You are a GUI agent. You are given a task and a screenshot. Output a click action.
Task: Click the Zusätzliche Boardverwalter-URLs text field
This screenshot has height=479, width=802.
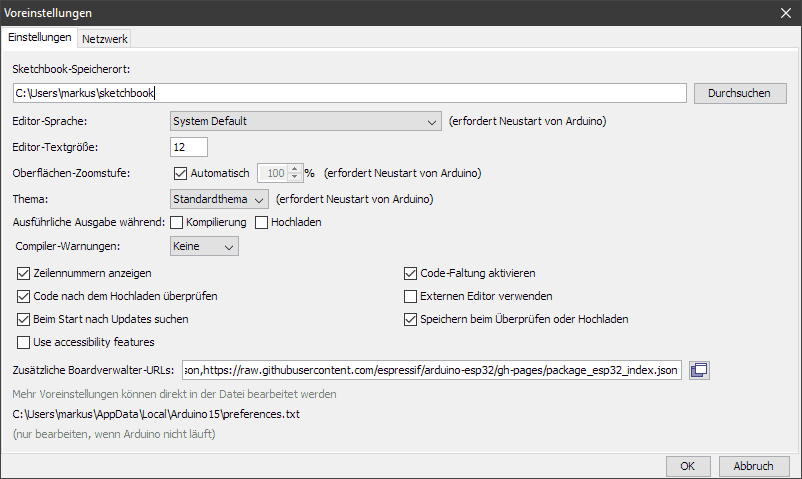pyautogui.click(x=432, y=370)
